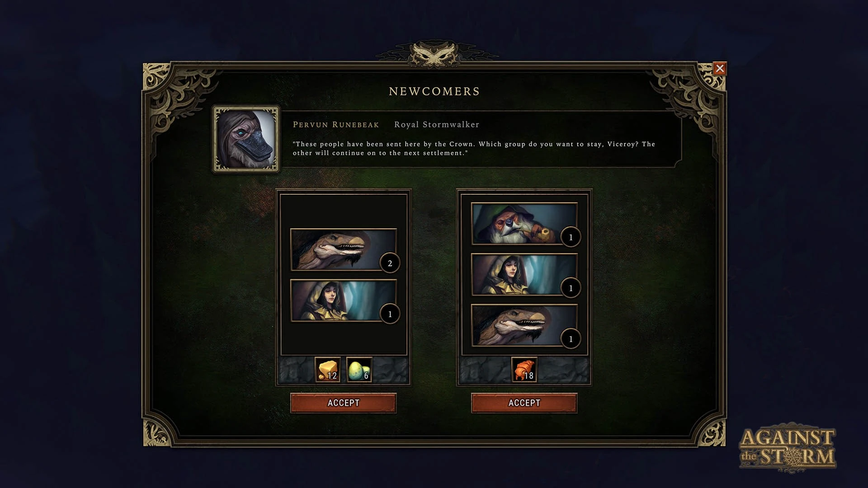This screenshot has width=868, height=488.
Task: Click the count badge on right human
Action: tap(571, 288)
